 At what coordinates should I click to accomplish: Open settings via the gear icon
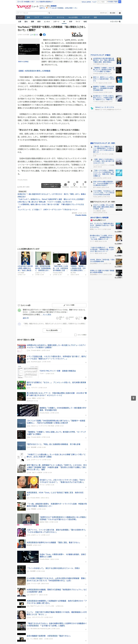tap(120, 13)
